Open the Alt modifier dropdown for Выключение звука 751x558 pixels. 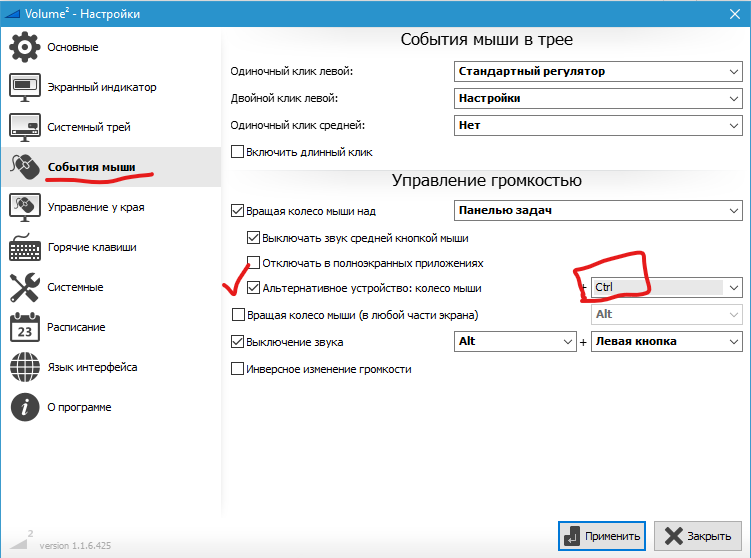coord(515,342)
